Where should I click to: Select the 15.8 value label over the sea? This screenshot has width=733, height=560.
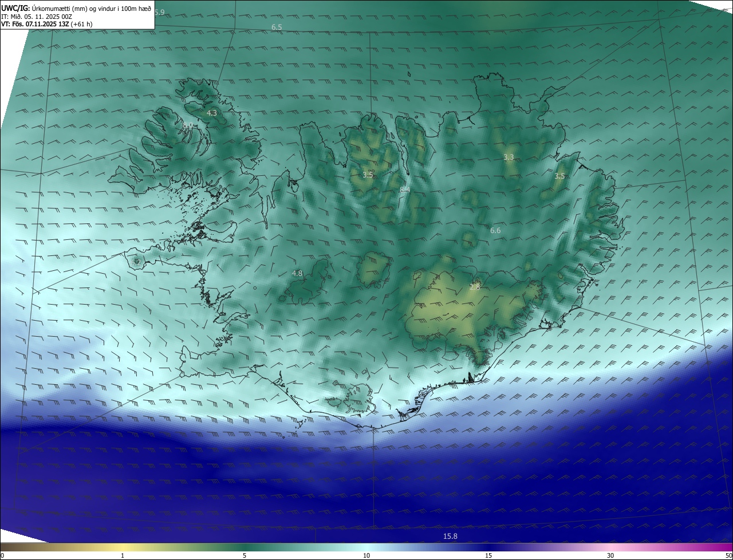pyautogui.click(x=451, y=536)
